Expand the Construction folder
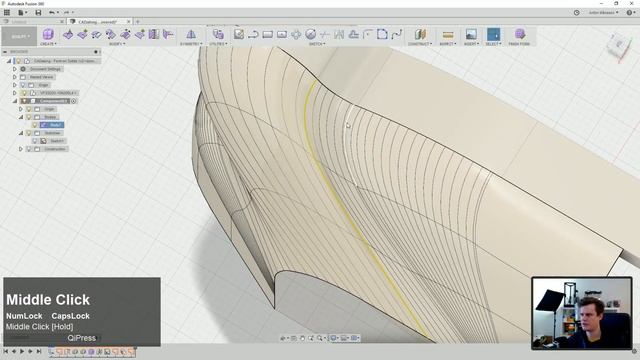Viewport: 640px width, 360px height. click(21, 149)
